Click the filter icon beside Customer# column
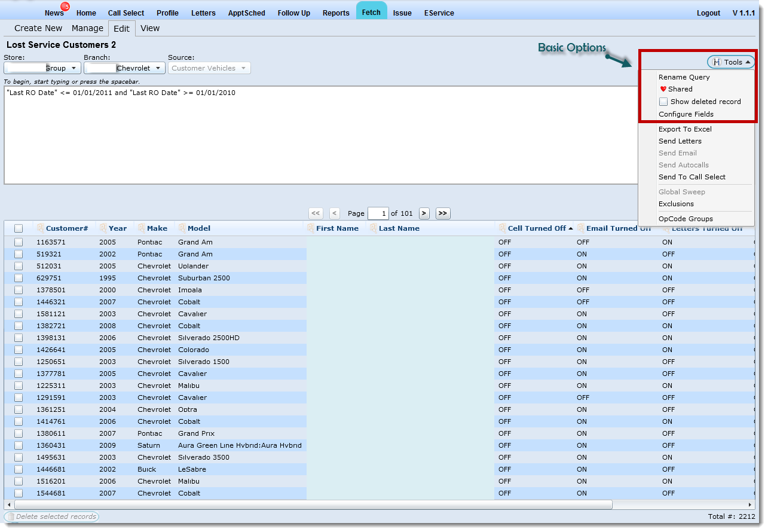Viewport: 768px width, 532px height. tap(40, 228)
